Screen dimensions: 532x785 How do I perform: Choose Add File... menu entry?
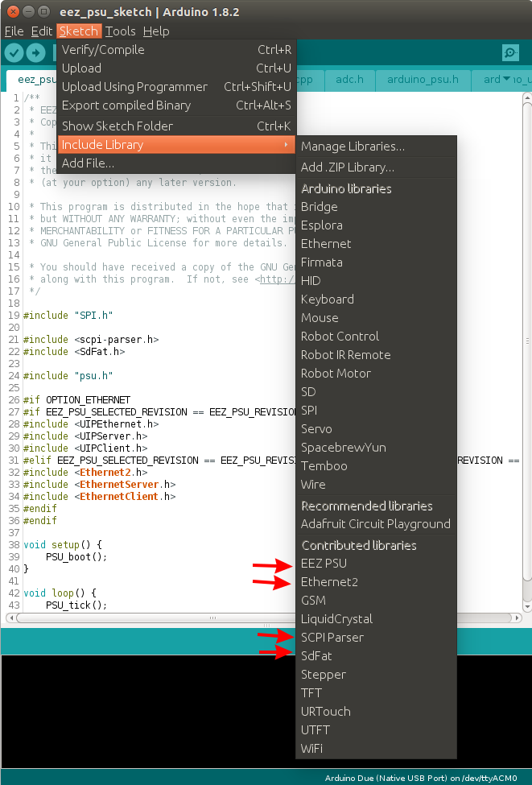tap(177, 163)
